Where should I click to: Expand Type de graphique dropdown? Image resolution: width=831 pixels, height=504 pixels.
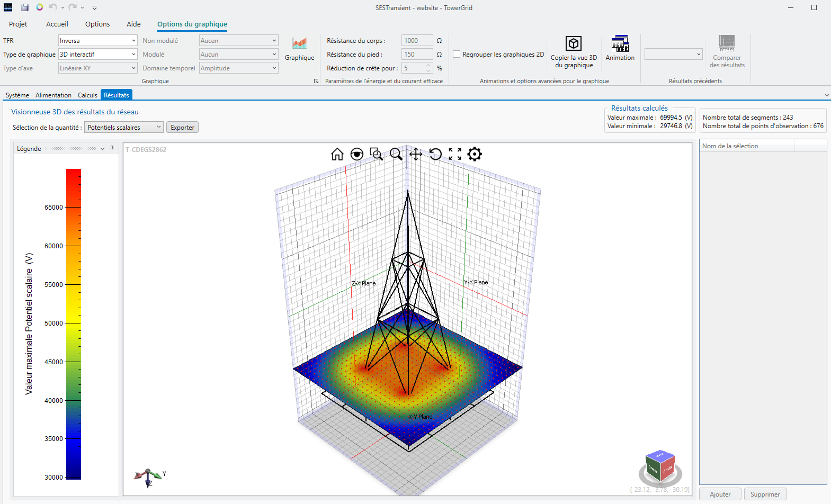coord(97,55)
